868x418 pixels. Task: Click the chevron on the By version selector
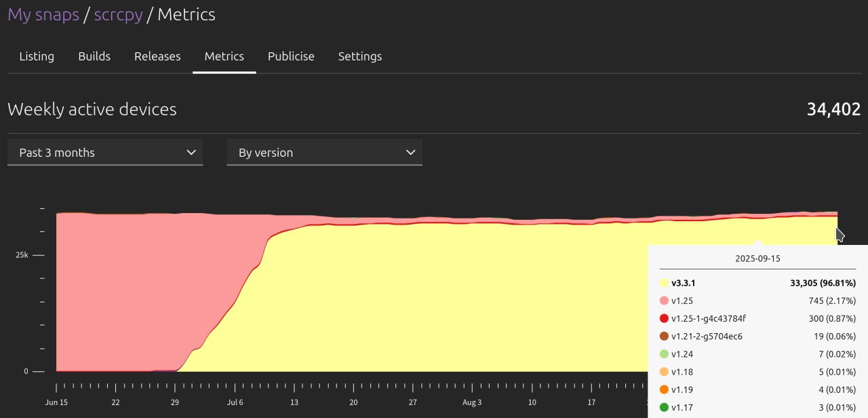(x=410, y=153)
